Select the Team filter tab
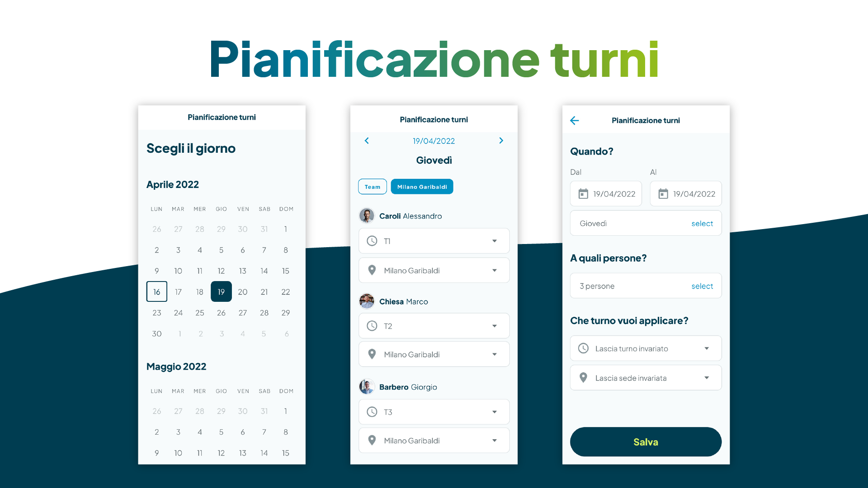868x488 pixels. coord(373,187)
